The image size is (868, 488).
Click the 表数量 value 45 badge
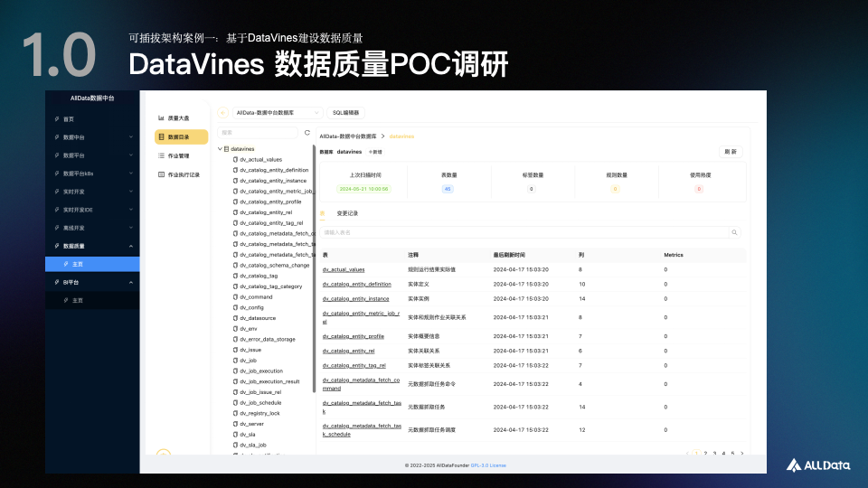[448, 189]
